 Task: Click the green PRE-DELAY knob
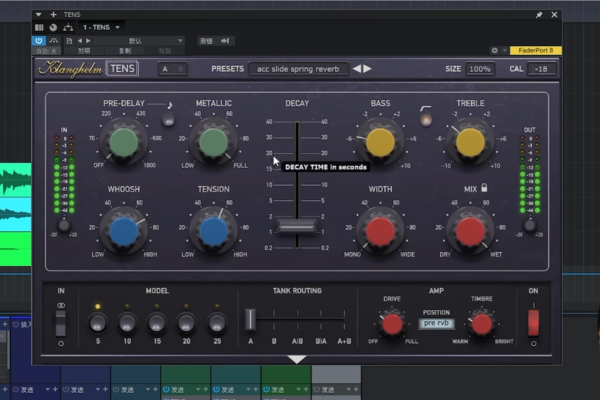[124, 142]
